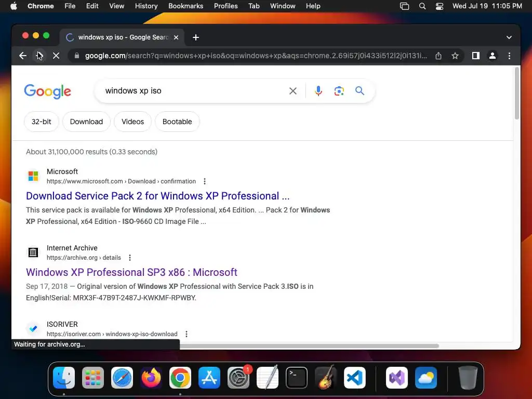Bookmark this page with star icon
The height and width of the screenshot is (399, 532).
pos(455,56)
